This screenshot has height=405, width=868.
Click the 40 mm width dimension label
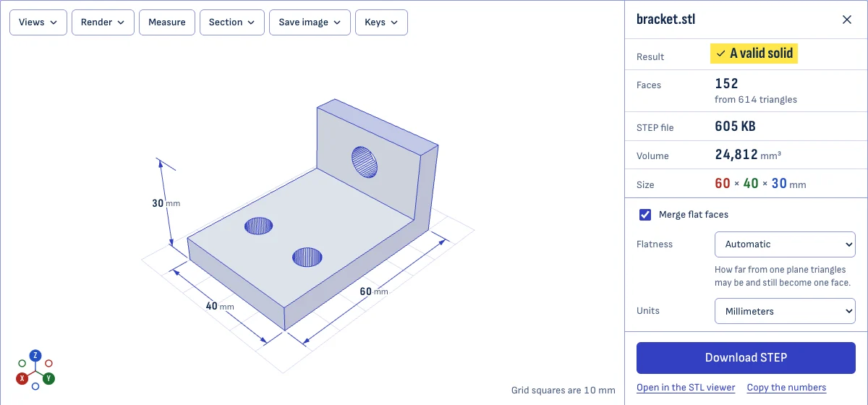click(x=220, y=307)
